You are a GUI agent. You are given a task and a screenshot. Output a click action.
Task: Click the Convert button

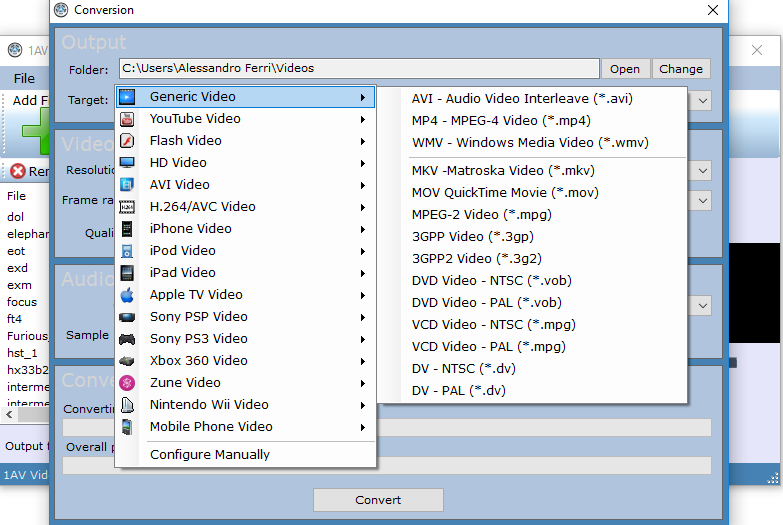tap(378, 500)
